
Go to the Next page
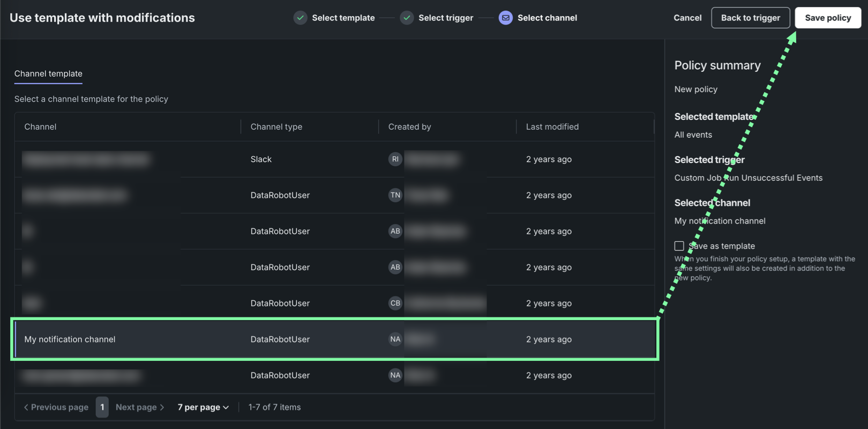(140, 408)
